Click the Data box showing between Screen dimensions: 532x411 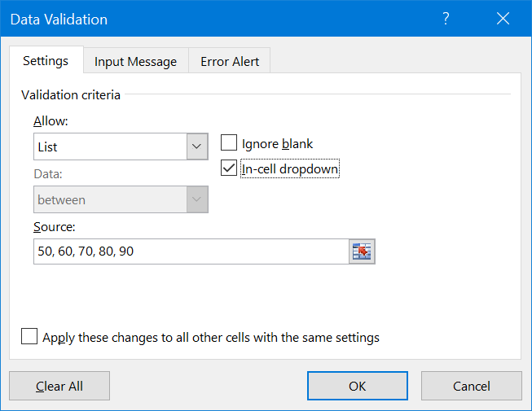pyautogui.click(x=110, y=199)
